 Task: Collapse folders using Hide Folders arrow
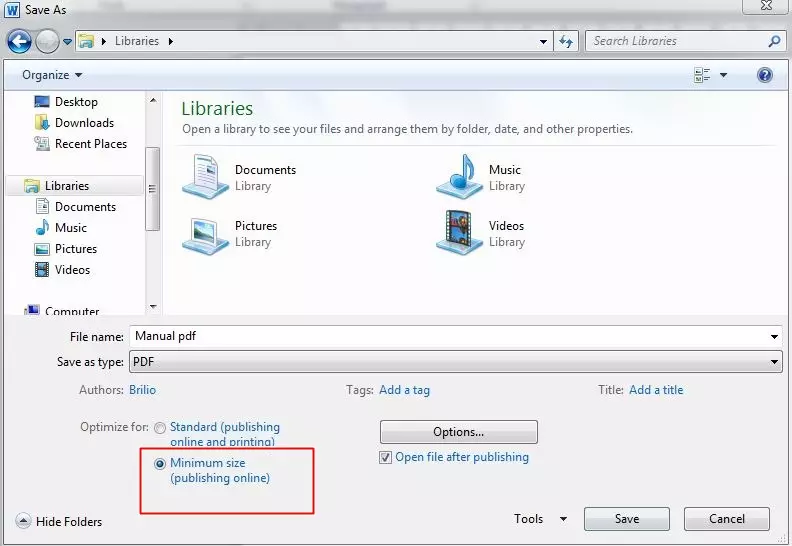[x=23, y=521]
